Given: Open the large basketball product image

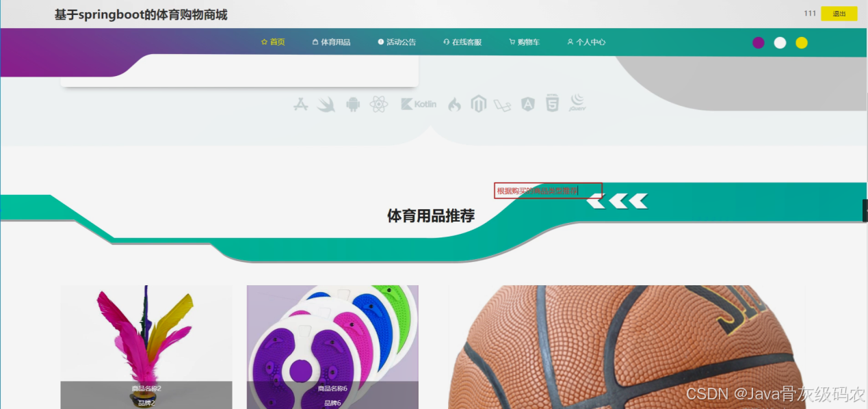Looking at the screenshot, I should click(x=627, y=347).
